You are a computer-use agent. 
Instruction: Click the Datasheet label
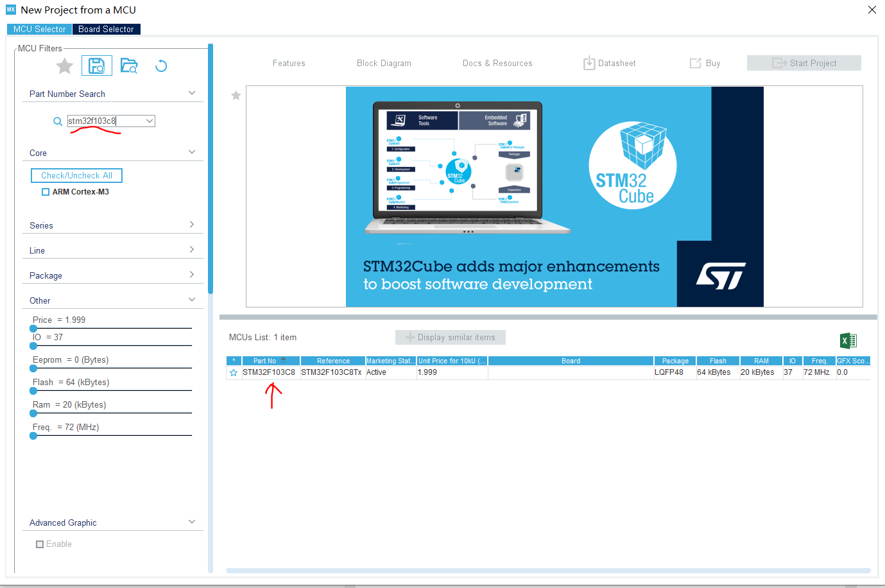pyautogui.click(x=617, y=63)
